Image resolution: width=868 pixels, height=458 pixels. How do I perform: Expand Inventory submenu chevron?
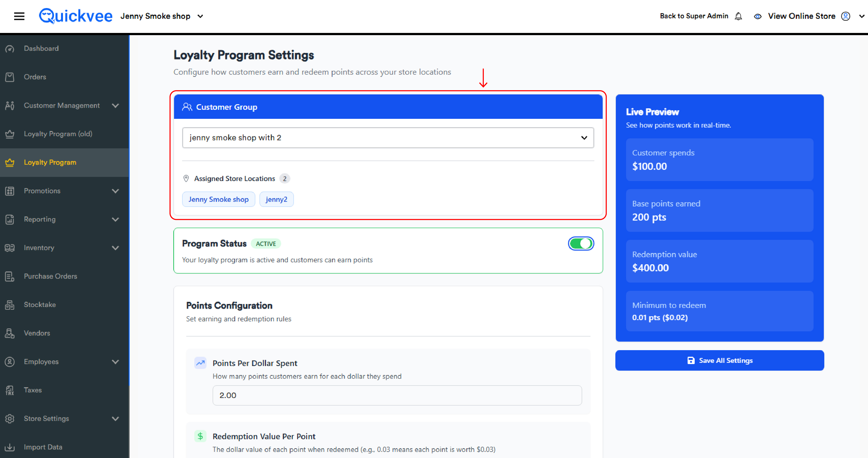pos(115,248)
